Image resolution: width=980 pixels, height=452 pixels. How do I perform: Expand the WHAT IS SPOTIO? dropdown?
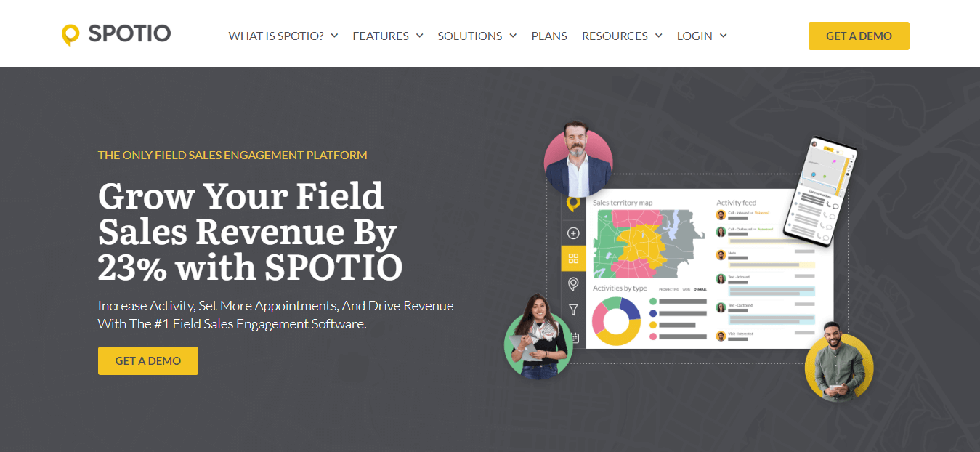283,36
